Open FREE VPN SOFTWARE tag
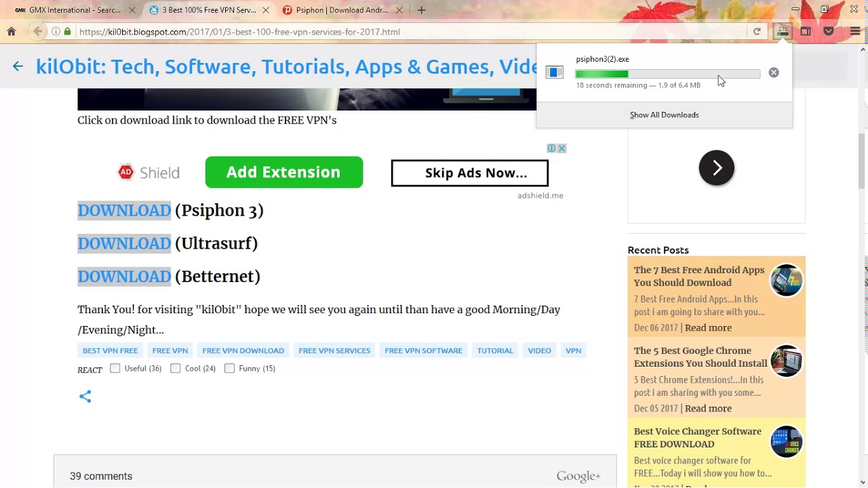The image size is (868, 488). click(x=423, y=350)
